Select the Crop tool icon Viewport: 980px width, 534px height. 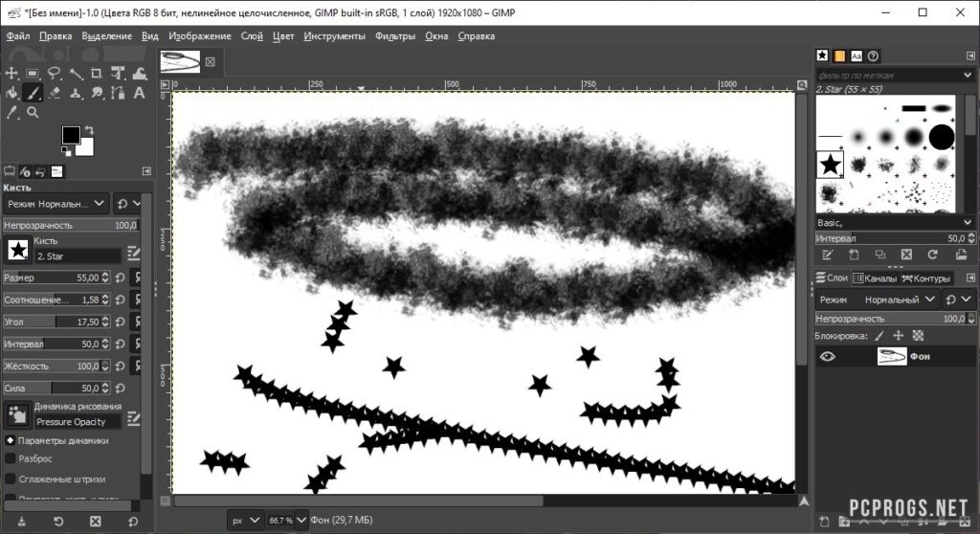coord(97,74)
